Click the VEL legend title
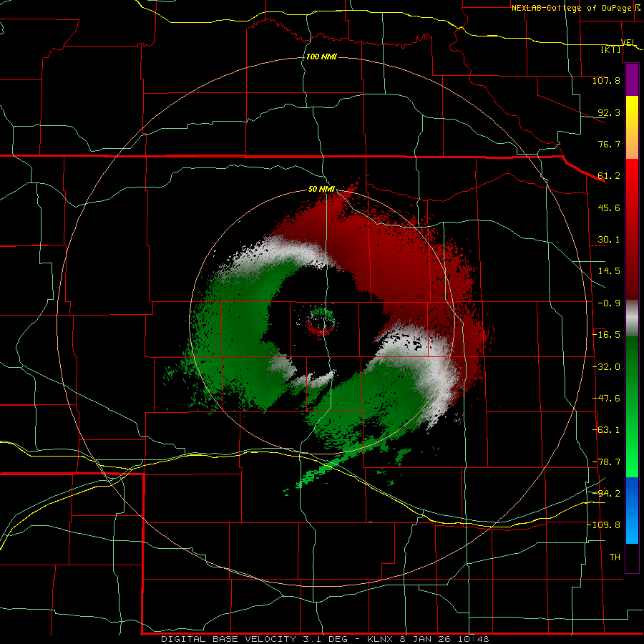Image resolution: width=644 pixels, height=644 pixels. 628,42
